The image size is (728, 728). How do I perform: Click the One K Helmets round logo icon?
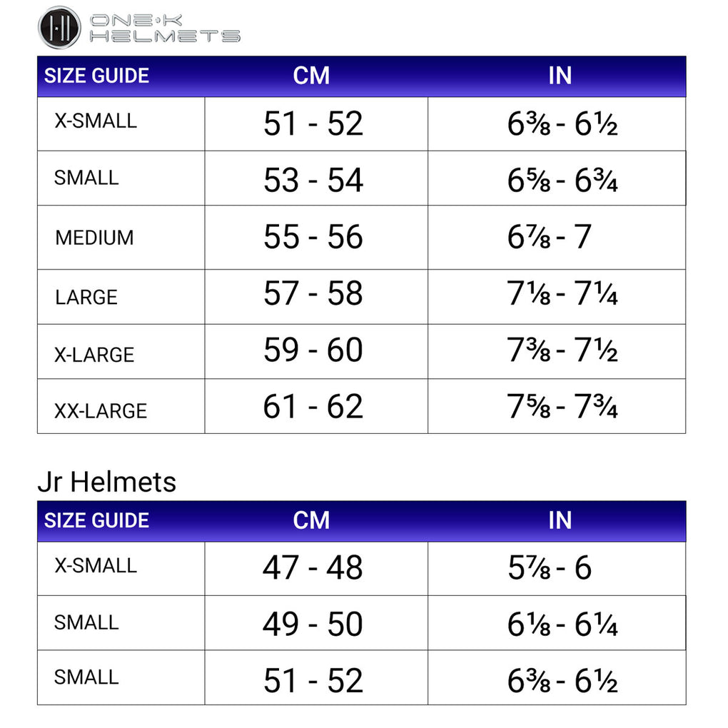59,27
